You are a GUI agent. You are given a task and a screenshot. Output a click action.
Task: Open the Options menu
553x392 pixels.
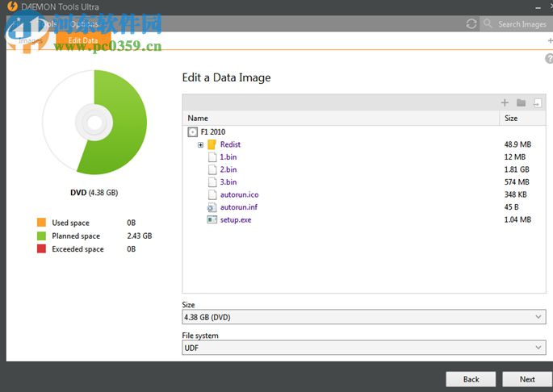[84, 24]
